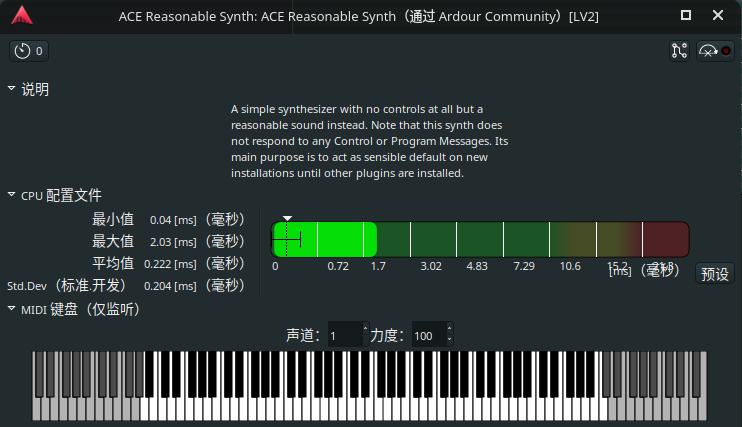Click the red end of the CPU meter
The width and height of the screenshot is (742, 427).
click(x=665, y=240)
